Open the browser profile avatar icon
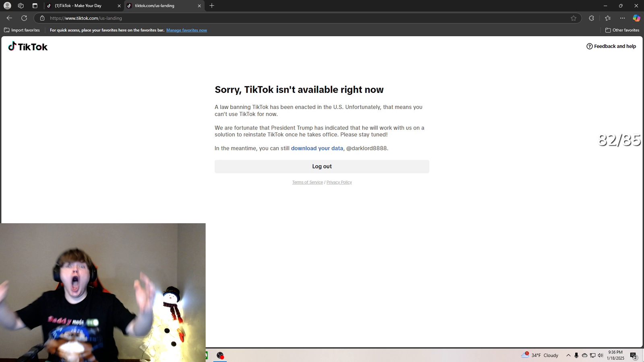Viewport: 644px width, 362px height. [7, 6]
